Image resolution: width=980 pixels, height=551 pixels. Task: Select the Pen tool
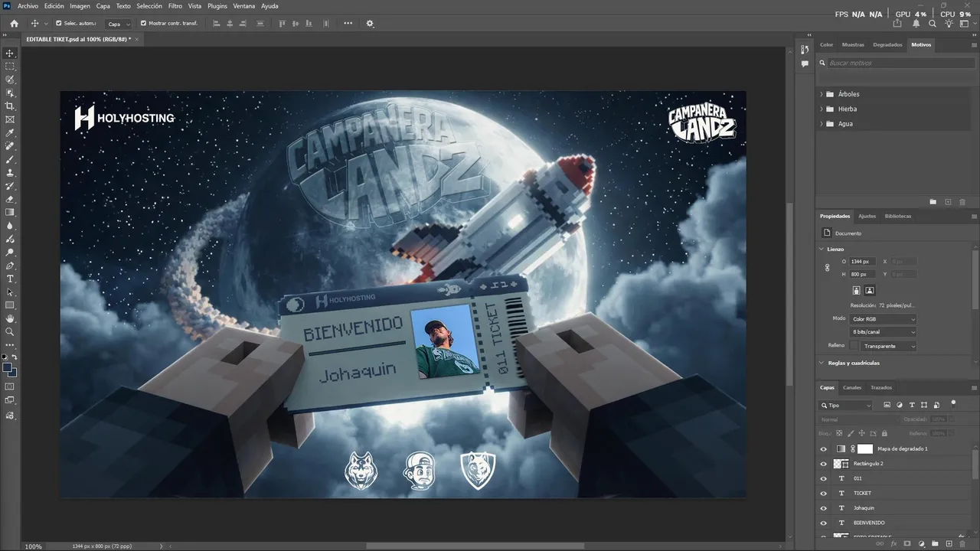pos(10,266)
